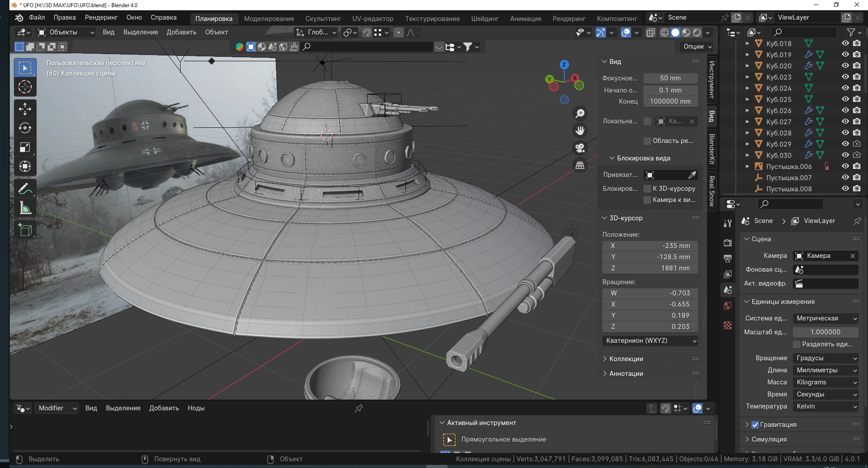Select the Annotate pencil tool
The image size is (868, 468).
[x=25, y=189]
